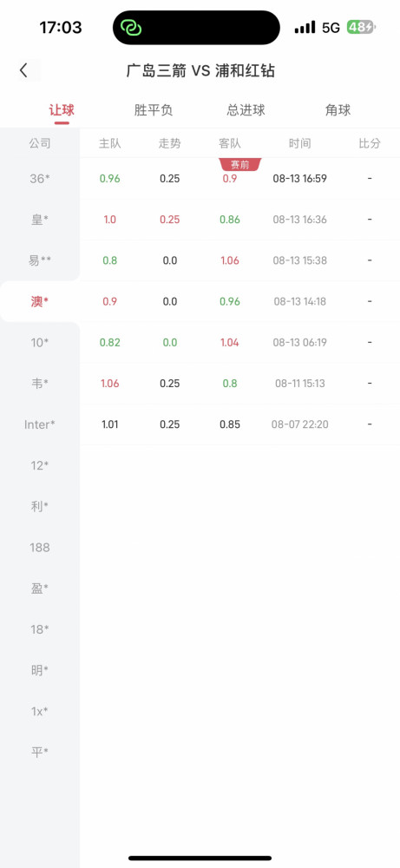
Task: Select 12* in company sidebar
Action: coord(40,465)
